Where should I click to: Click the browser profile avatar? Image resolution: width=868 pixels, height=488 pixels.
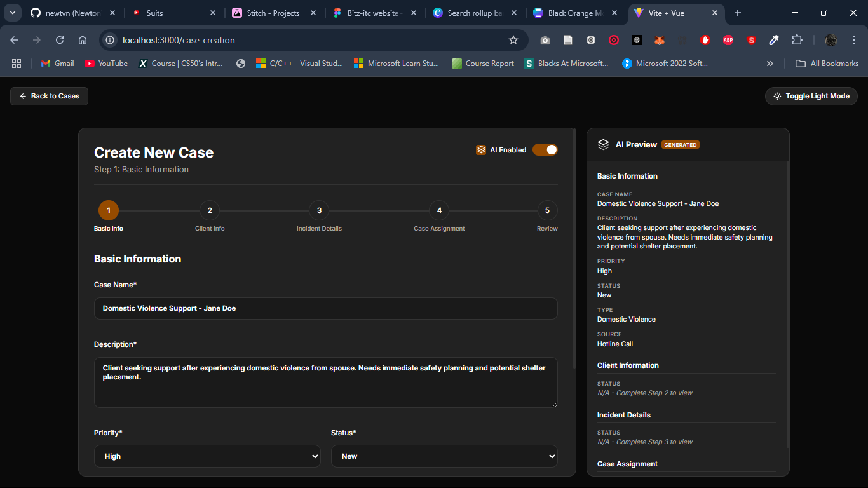831,40
